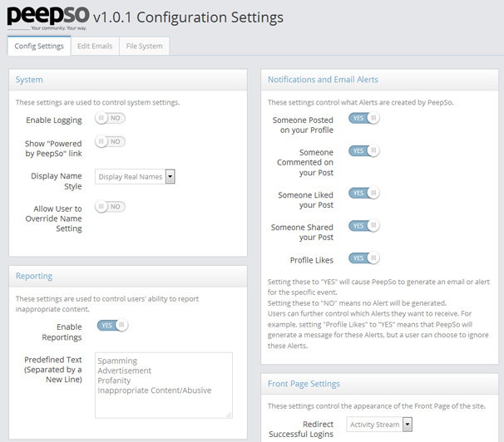This screenshot has width=504, height=442.
Task: Click the Predefined Text resize handle
Action: point(229,415)
